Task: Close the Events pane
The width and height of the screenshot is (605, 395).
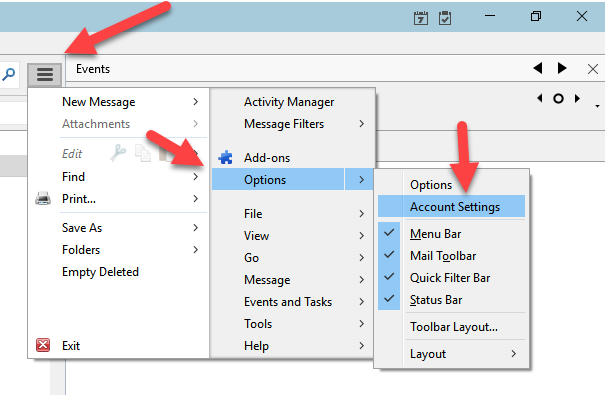Action: 593,69
